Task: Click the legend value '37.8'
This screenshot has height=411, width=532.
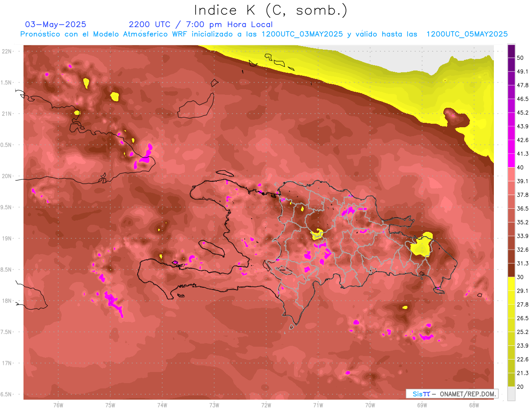Action: [523, 195]
